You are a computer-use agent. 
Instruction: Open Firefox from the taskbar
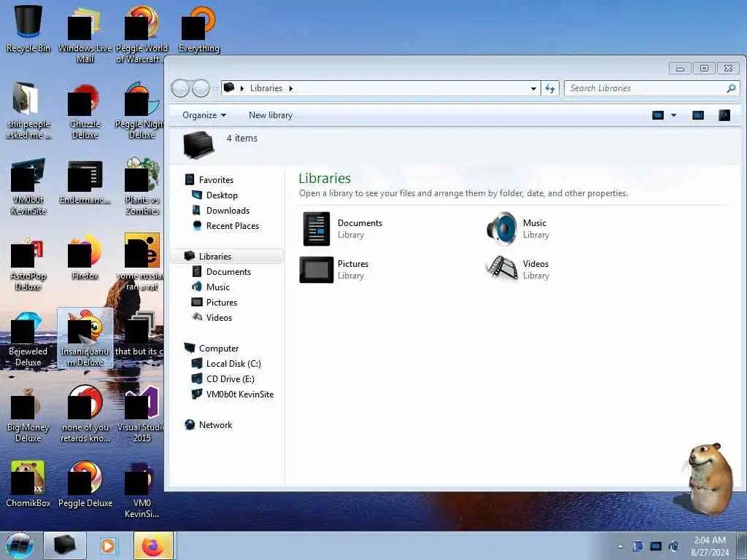pos(153,545)
